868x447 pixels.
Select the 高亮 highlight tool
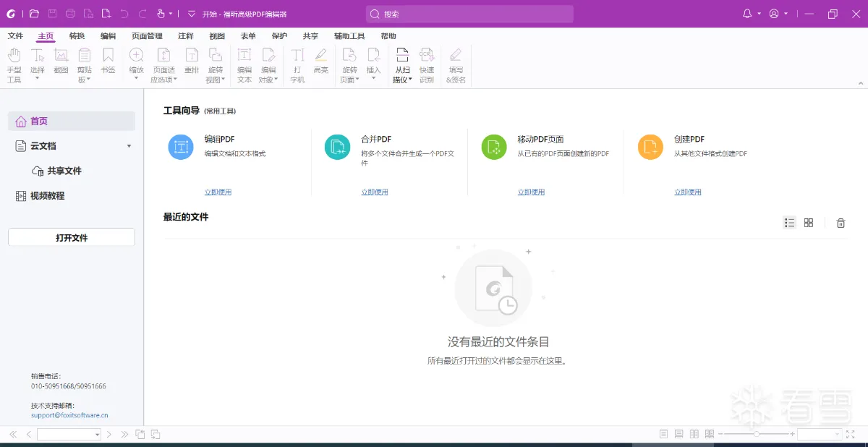[320, 61]
